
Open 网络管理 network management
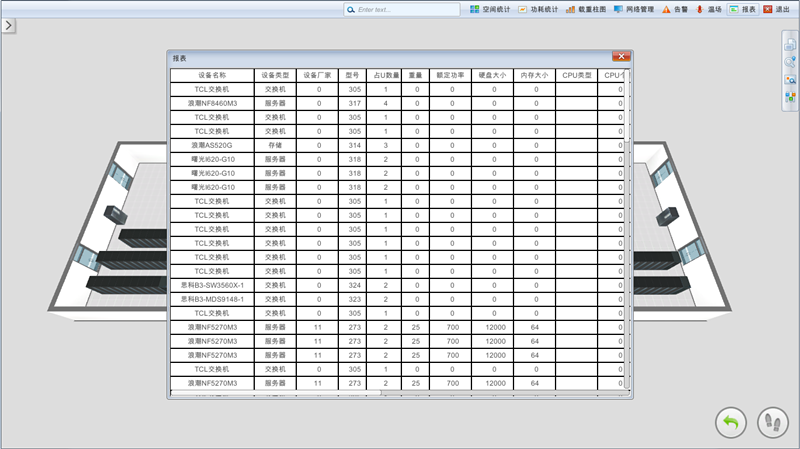tap(634, 9)
